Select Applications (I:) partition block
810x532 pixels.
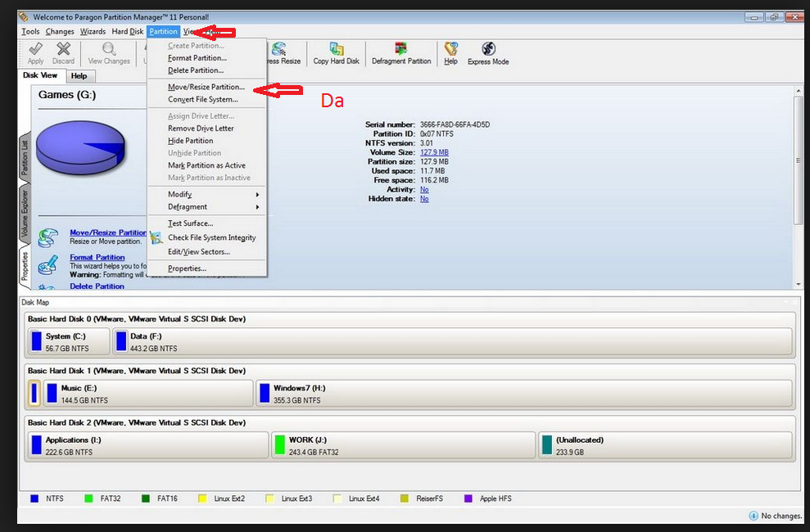[x=148, y=445]
